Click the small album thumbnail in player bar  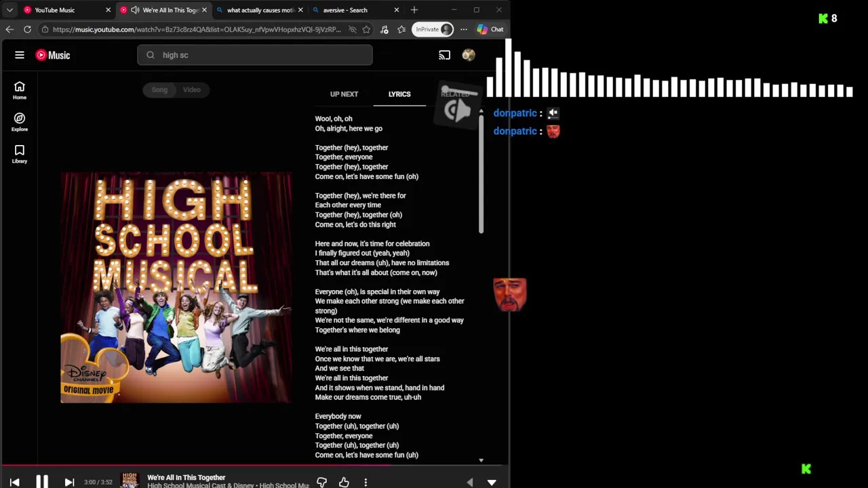130,481
